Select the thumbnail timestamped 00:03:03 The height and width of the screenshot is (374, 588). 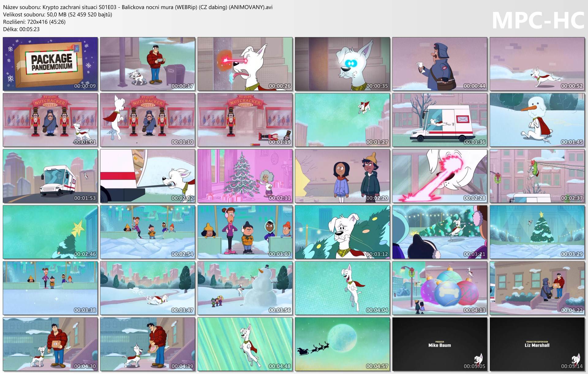245,232
